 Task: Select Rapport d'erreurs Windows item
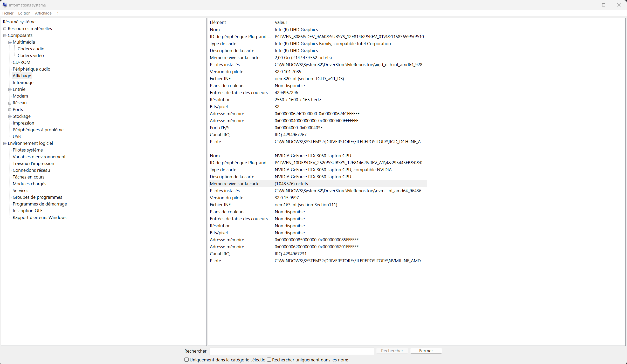39,217
